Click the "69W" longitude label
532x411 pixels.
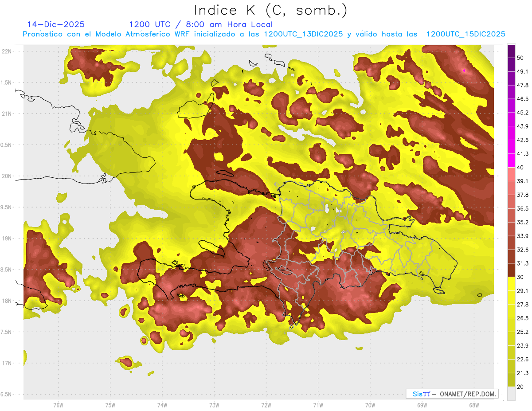point(422,405)
